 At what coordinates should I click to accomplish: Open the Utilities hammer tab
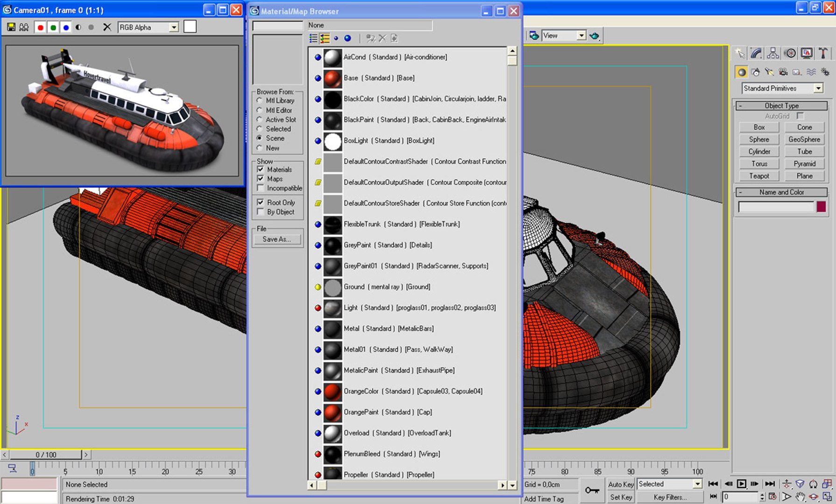click(x=823, y=53)
